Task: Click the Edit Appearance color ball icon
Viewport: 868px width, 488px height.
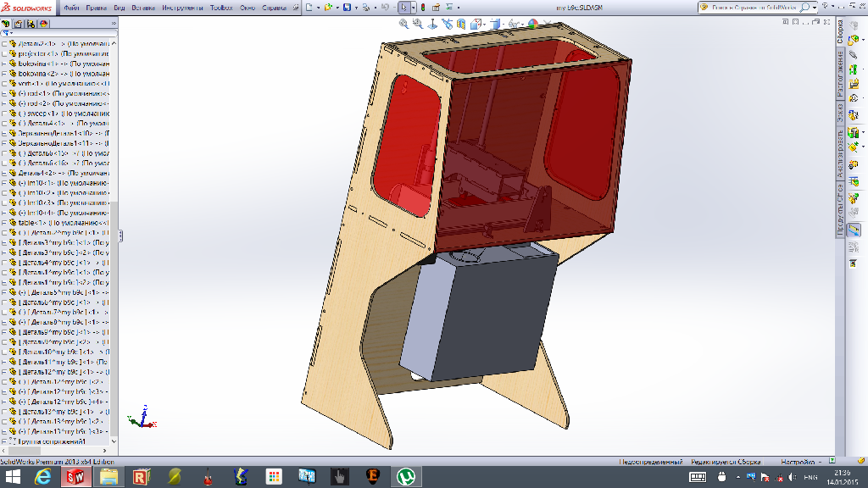Action: click(534, 24)
